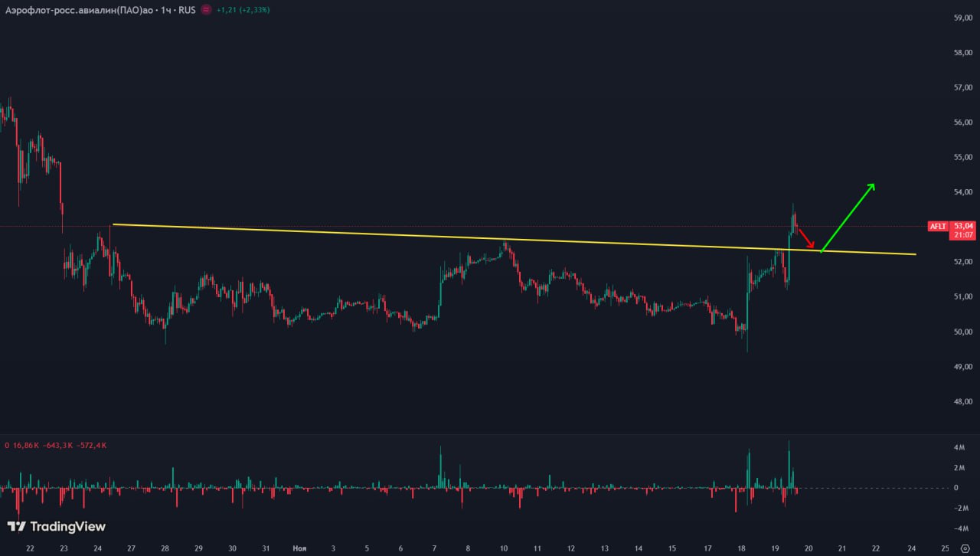Select the small red downward arrow drawing
The height and width of the screenshot is (556, 980).
click(806, 238)
